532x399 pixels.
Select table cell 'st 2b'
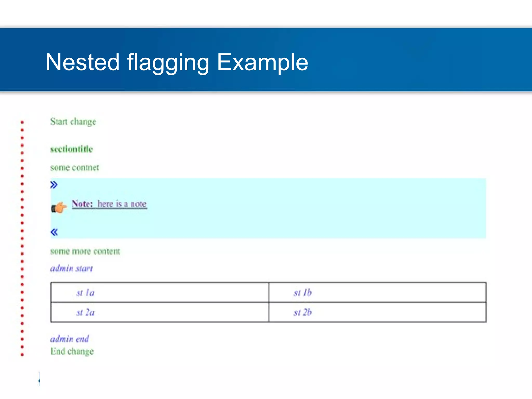(377, 312)
